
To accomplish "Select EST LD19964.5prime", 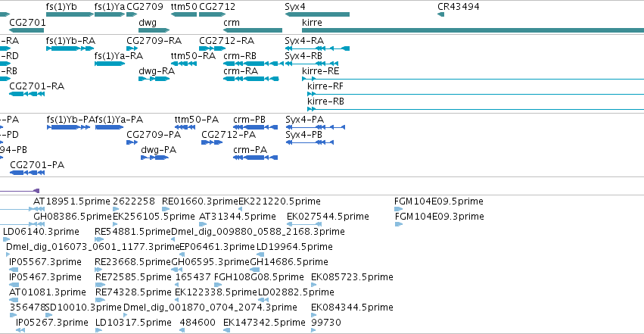I will coord(260,254).
